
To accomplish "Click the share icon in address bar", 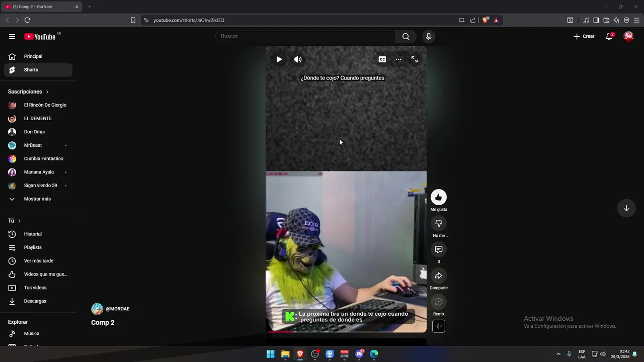I will coord(473,20).
